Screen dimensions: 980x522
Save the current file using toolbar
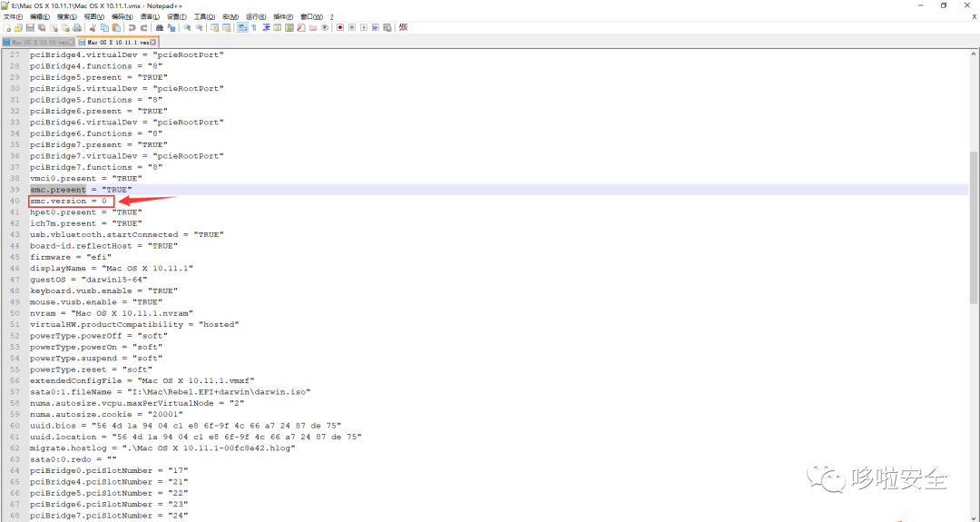pos(30,27)
